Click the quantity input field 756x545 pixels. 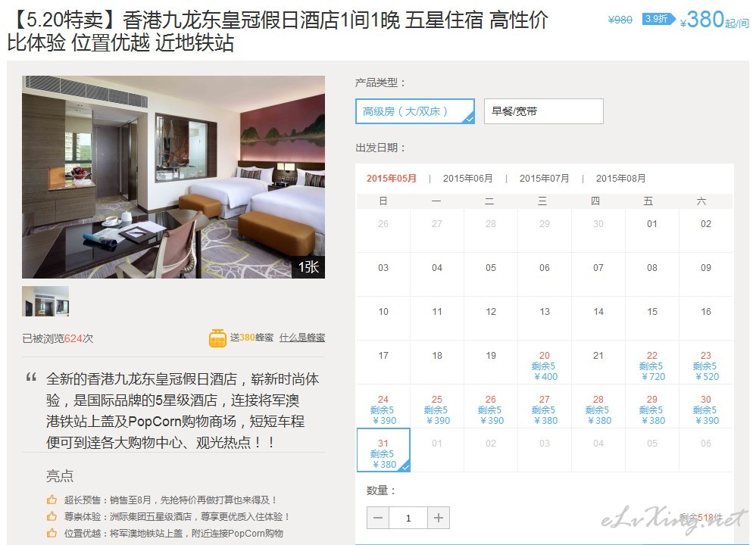click(x=408, y=518)
